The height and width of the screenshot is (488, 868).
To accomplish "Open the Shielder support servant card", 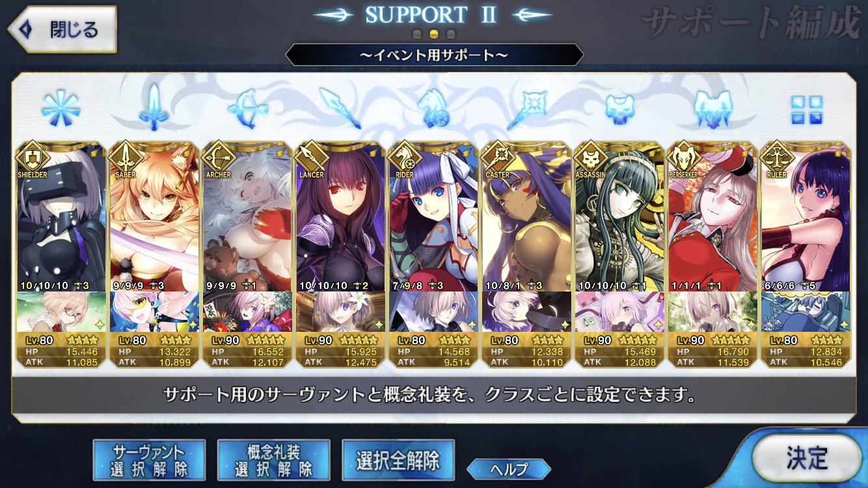I will 61,217.
